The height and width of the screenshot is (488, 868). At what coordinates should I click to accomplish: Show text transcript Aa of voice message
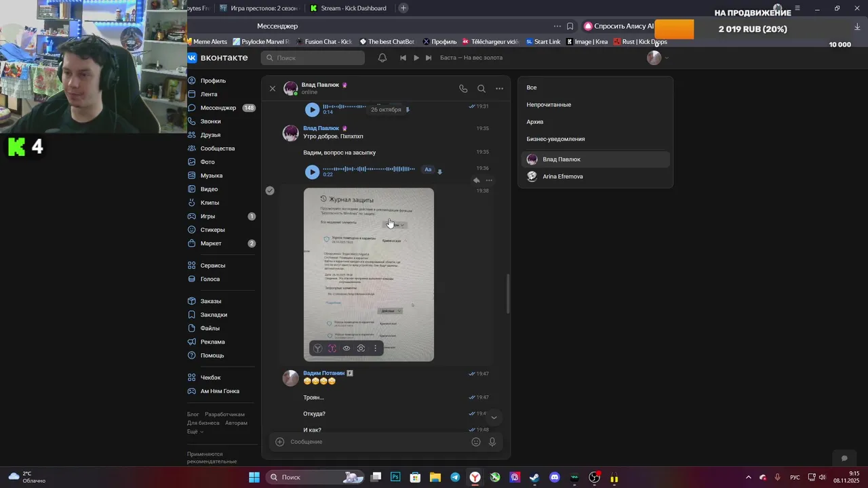point(428,169)
